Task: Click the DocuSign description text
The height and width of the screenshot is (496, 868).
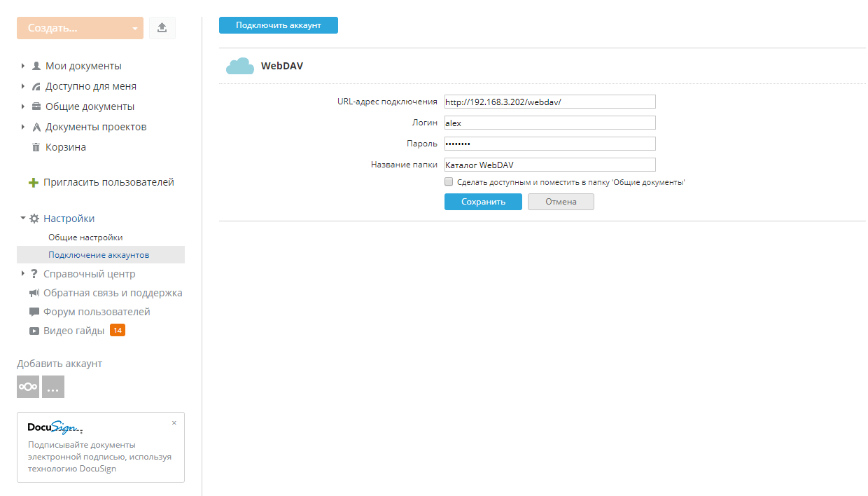Action: 99,457
